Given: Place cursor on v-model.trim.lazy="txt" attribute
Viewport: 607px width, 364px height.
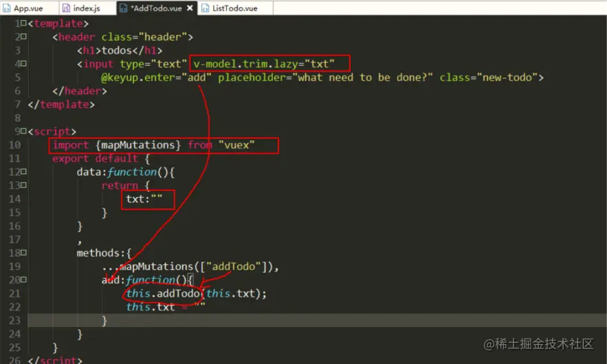Looking at the screenshot, I should click(x=264, y=63).
